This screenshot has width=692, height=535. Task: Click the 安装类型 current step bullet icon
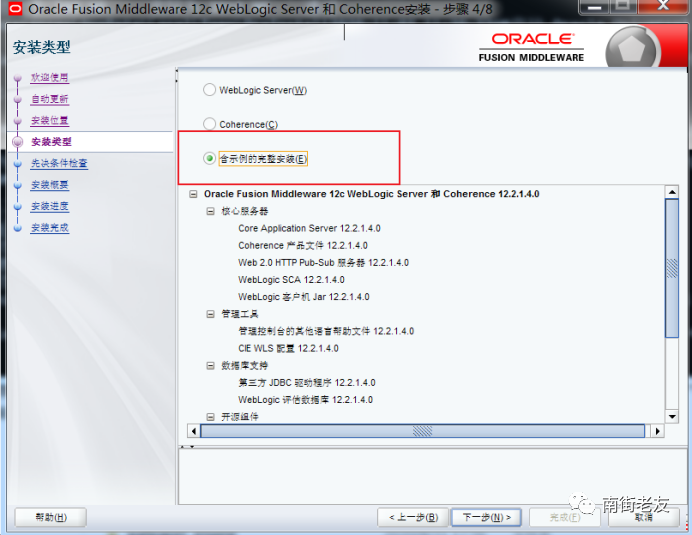(18, 142)
